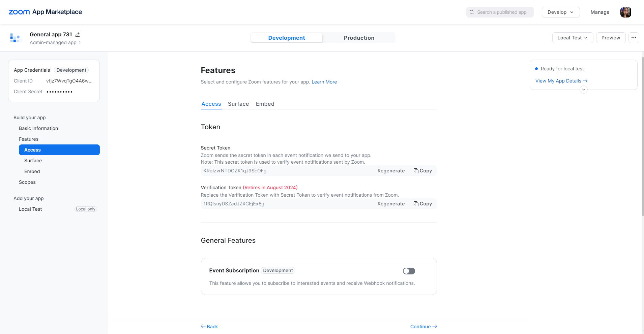Select the Surface tab under Features

(238, 104)
